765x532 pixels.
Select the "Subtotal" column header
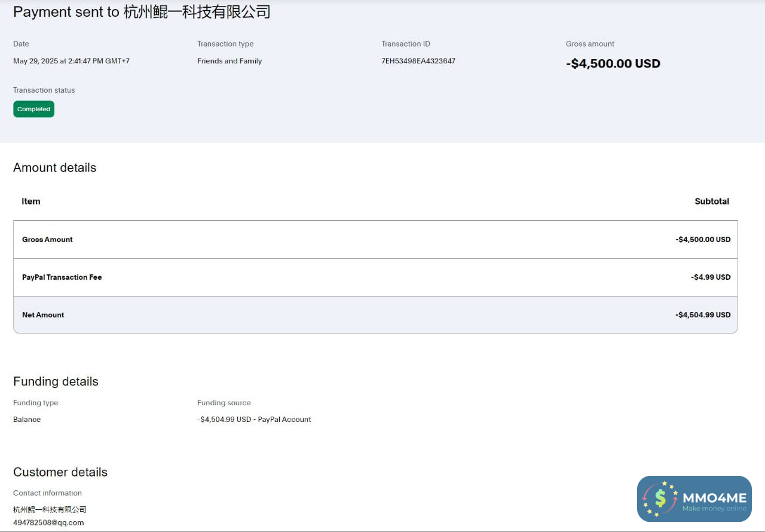(712, 201)
